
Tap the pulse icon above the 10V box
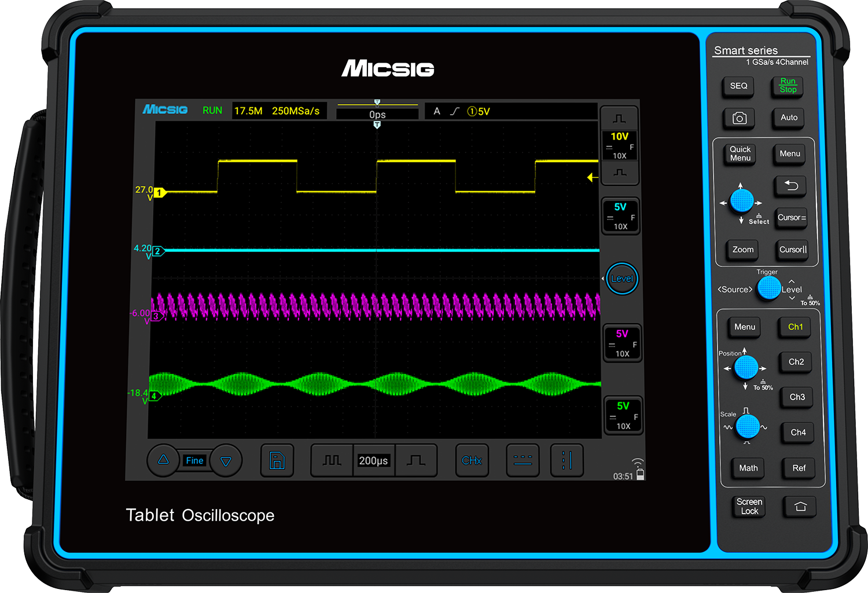point(619,119)
